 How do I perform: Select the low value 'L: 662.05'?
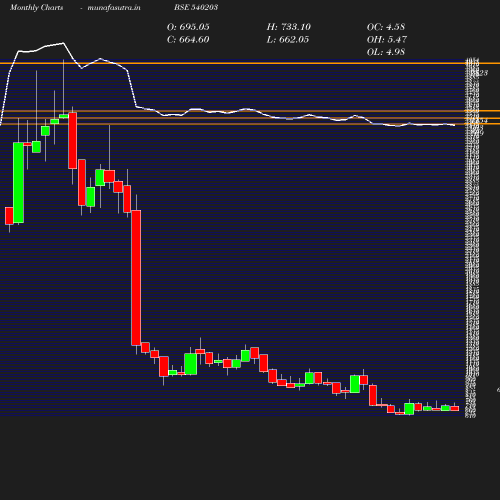288,40
